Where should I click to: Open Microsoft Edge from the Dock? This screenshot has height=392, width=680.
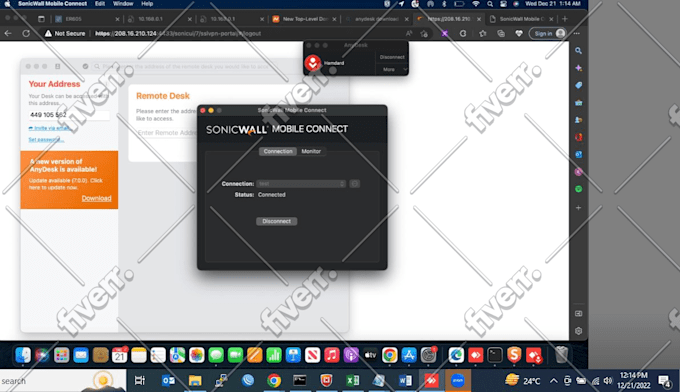[456, 355]
